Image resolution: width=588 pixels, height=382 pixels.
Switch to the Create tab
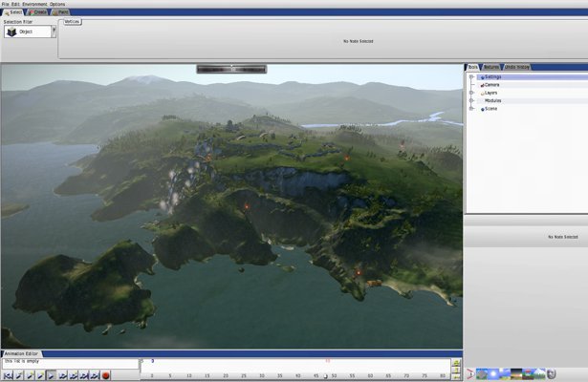(x=38, y=12)
